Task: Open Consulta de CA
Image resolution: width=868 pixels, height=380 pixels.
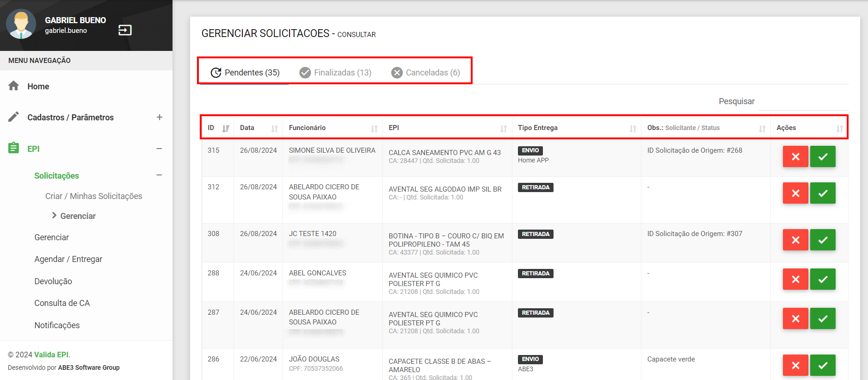Action: click(62, 303)
